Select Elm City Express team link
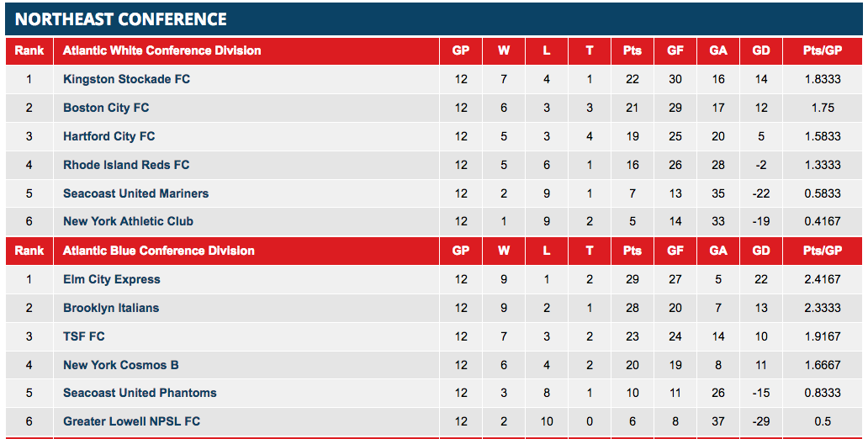Image resolution: width=868 pixels, height=439 pixels. click(111, 279)
